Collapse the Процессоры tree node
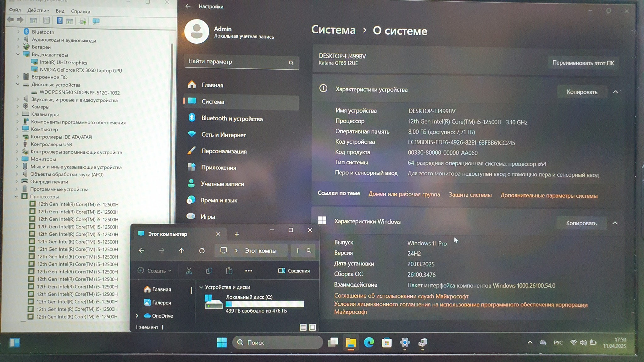The height and width of the screenshot is (362, 644). 16,196
